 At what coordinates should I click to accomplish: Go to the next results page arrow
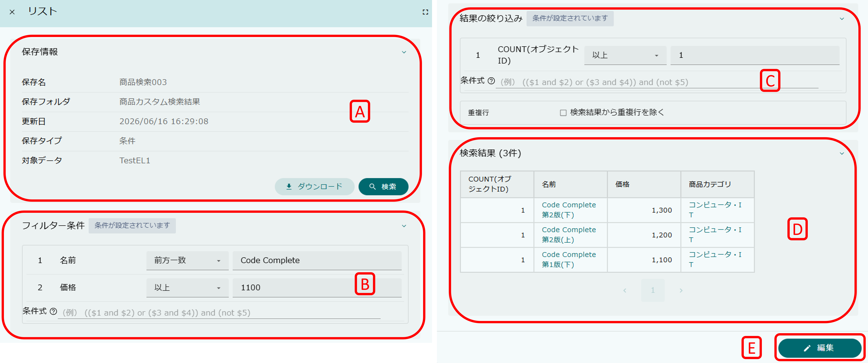tap(681, 290)
